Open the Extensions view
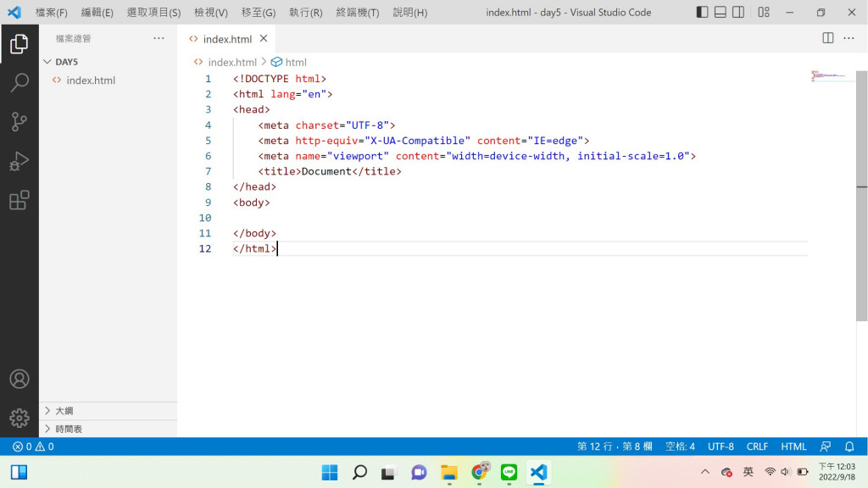 tap(19, 200)
